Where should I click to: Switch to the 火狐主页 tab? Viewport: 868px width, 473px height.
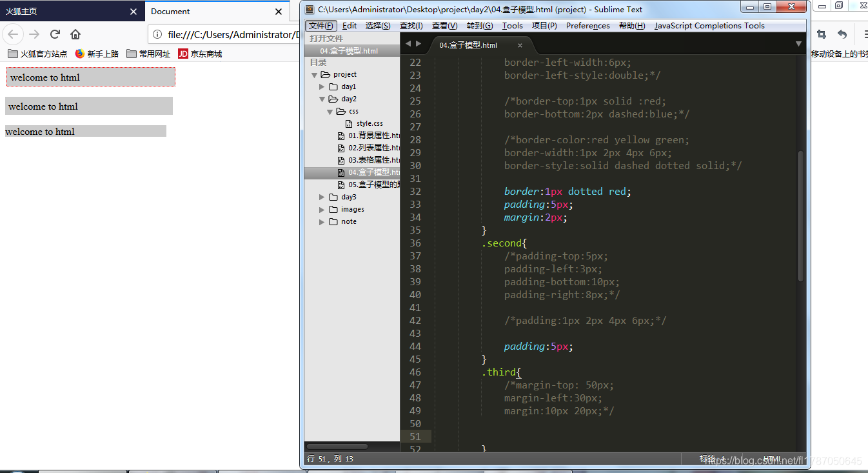[x=64, y=12]
